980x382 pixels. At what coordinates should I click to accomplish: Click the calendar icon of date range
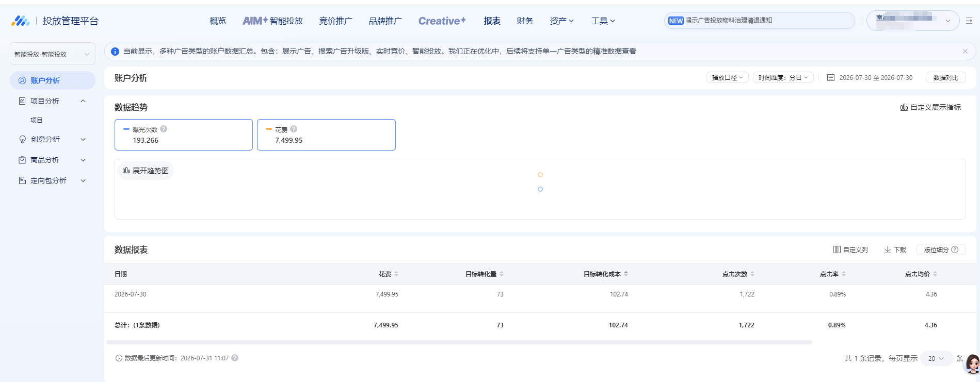point(831,77)
